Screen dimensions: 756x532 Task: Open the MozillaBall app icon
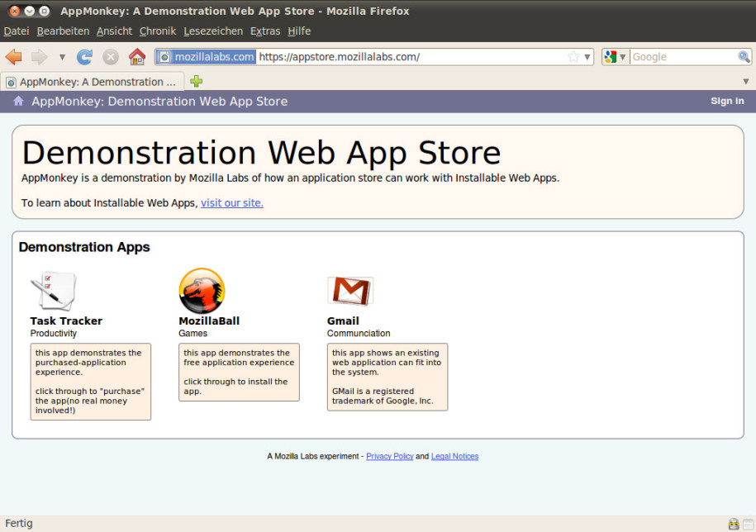click(x=202, y=291)
